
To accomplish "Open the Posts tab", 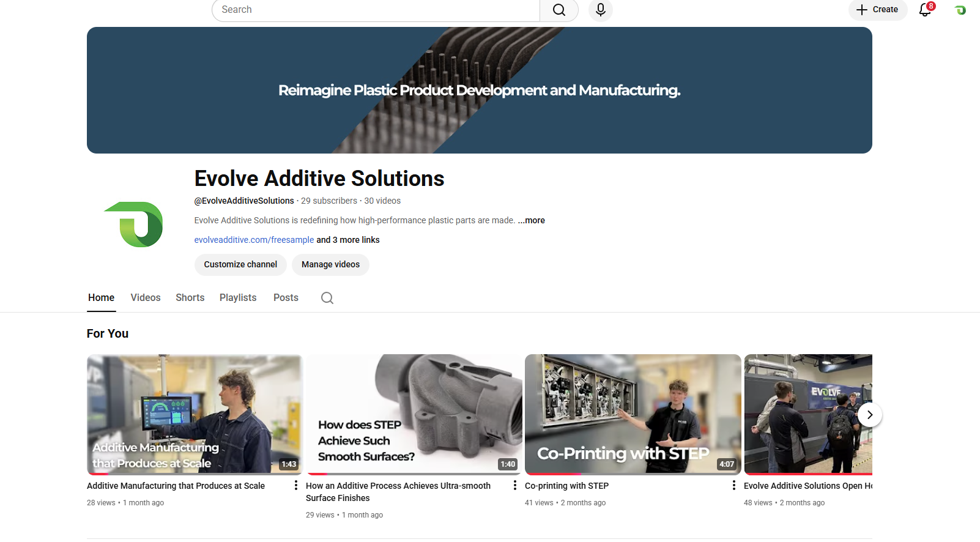I will (286, 298).
